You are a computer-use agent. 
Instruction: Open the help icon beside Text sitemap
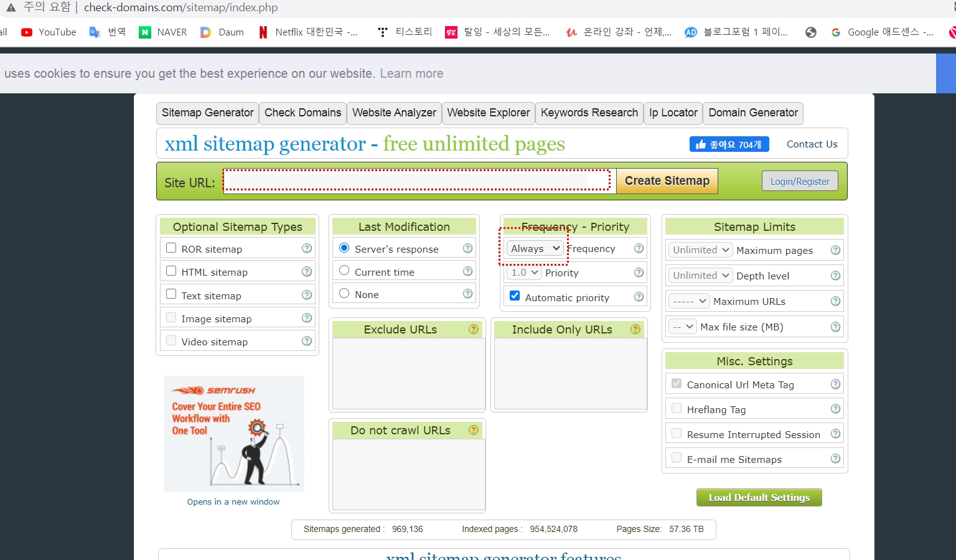pyautogui.click(x=307, y=295)
